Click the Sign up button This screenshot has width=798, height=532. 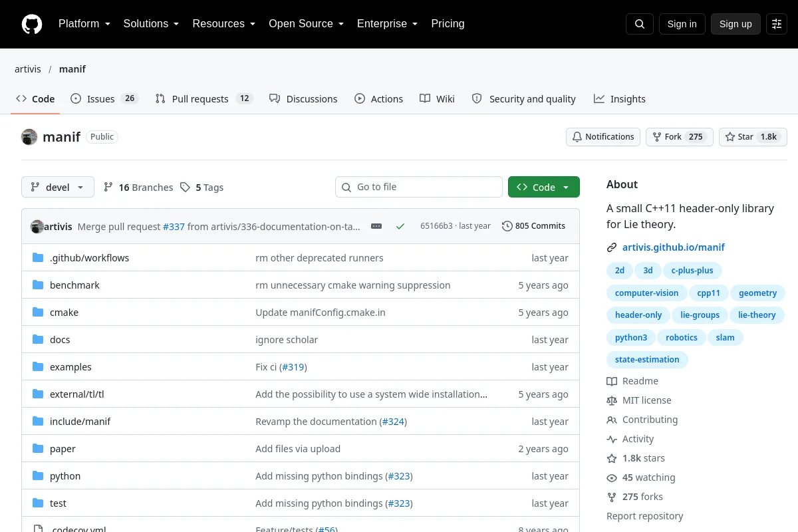735,24
